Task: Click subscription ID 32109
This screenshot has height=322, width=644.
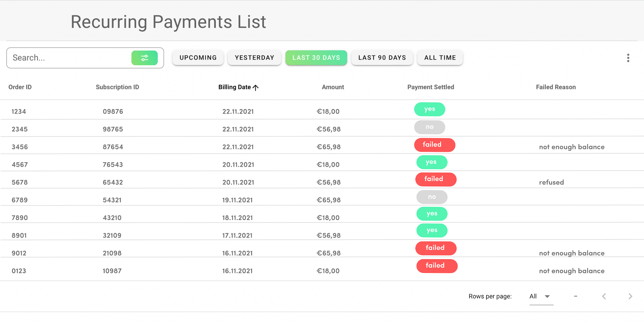Action: (112, 235)
